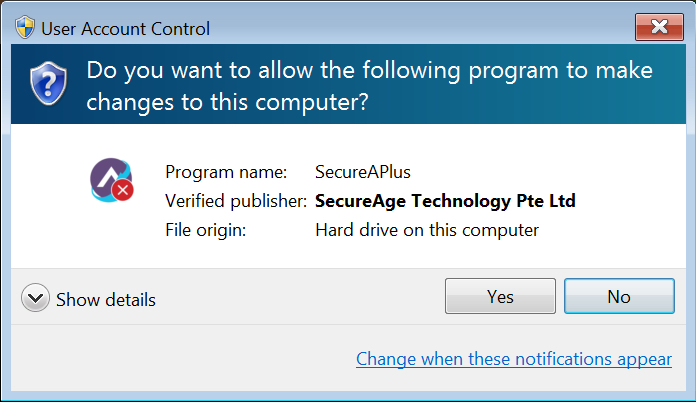Image resolution: width=696 pixels, height=402 pixels.
Task: Click the dialog's blue header banner area
Action: tap(348, 84)
